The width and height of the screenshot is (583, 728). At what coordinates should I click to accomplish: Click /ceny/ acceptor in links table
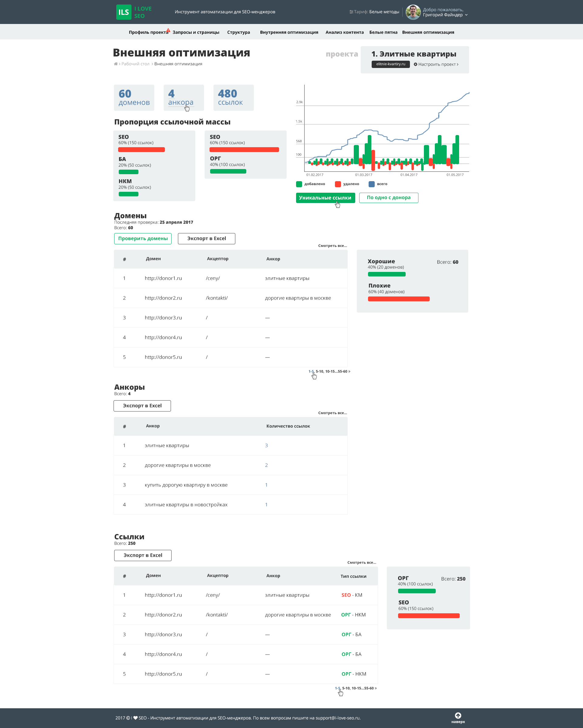[x=213, y=595]
